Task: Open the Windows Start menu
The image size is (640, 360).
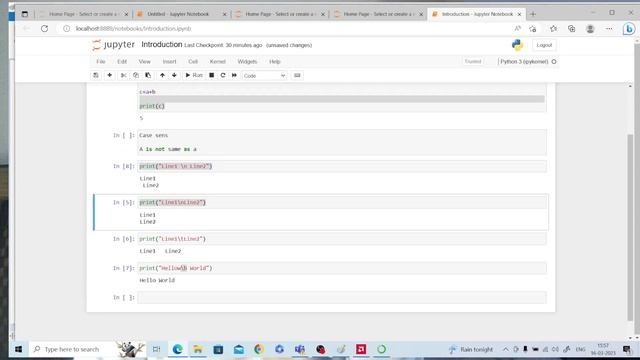Action: point(18,349)
